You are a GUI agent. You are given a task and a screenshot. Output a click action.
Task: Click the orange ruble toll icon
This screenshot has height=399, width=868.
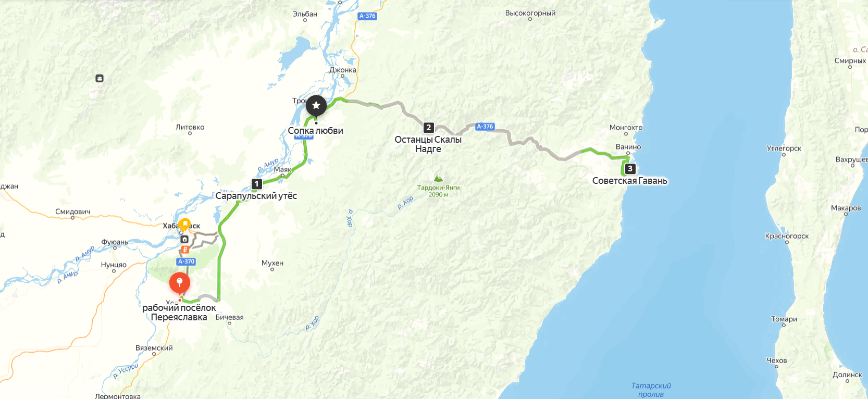184,250
